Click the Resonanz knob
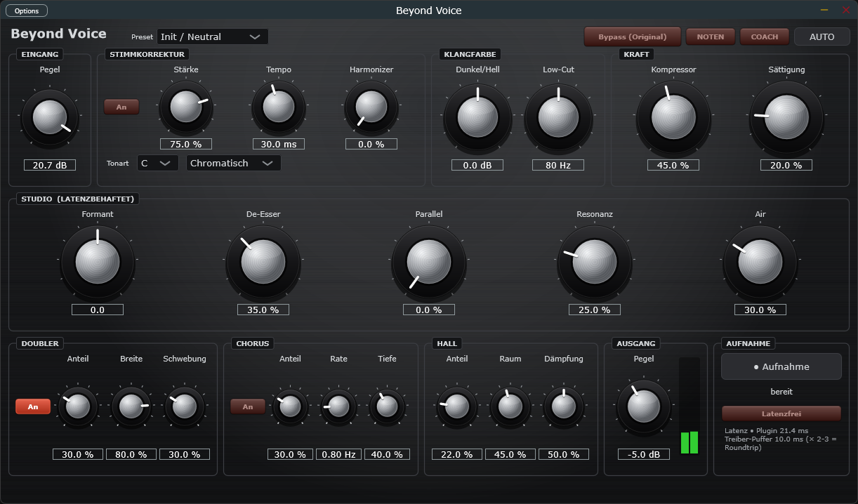The height and width of the screenshot is (504, 858). [595, 262]
